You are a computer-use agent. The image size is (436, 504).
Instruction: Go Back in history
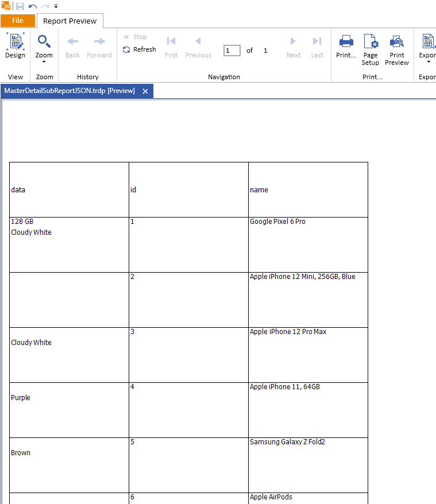[x=72, y=47]
